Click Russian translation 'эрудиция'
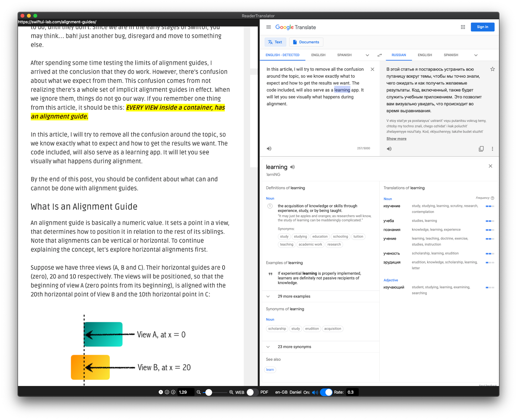The width and height of the screenshot is (517, 420). [x=392, y=262]
